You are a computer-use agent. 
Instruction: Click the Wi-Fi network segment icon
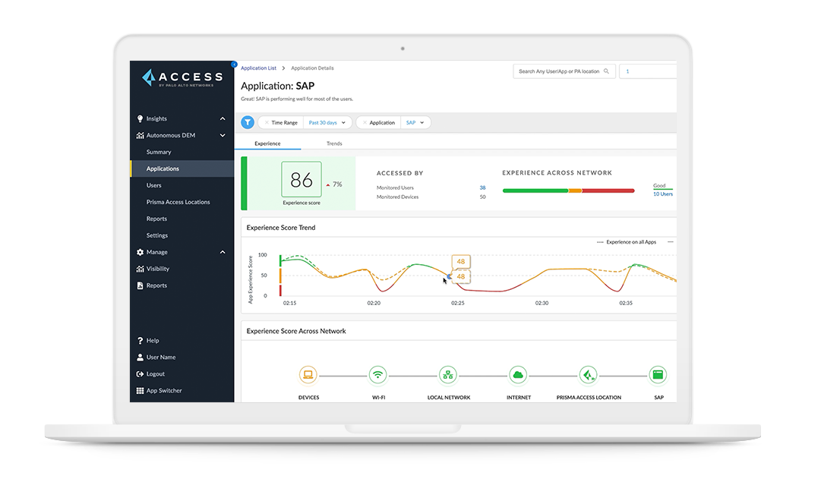coord(377,375)
